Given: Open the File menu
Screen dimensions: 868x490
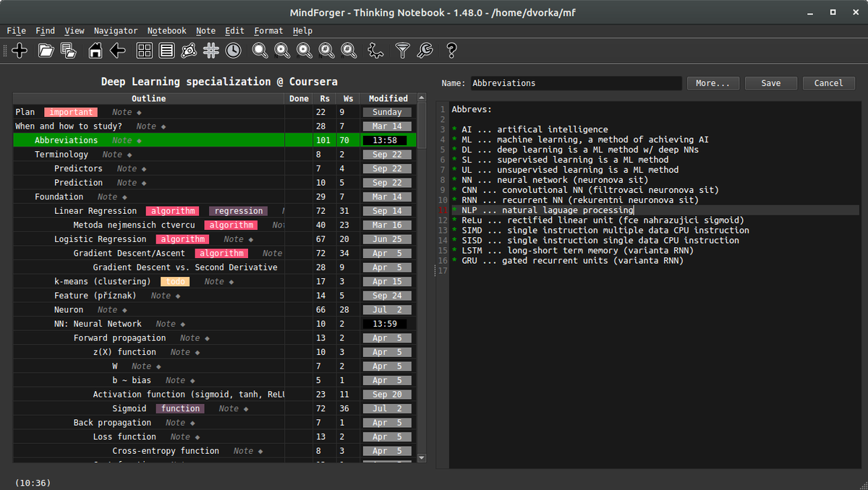Looking at the screenshot, I should pyautogui.click(x=16, y=31).
